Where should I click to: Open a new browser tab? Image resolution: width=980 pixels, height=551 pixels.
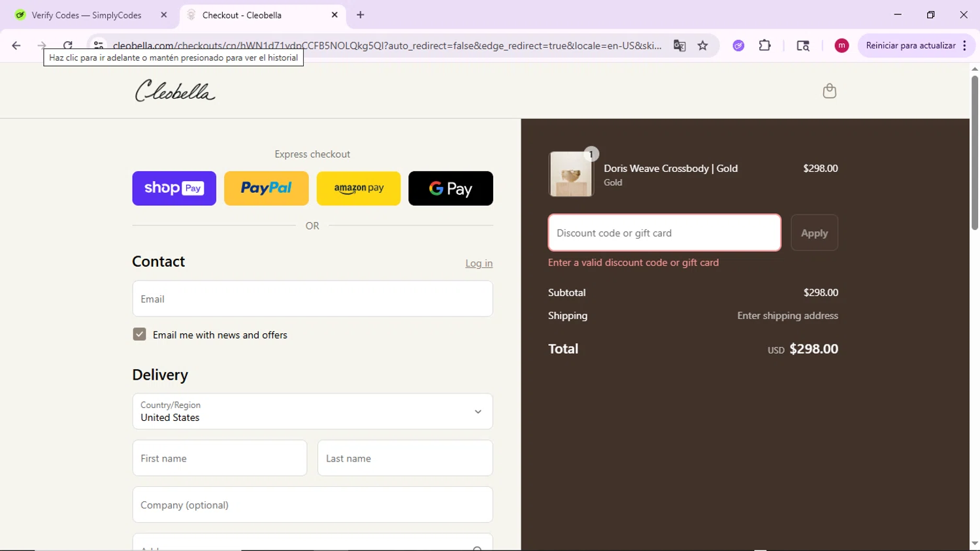[361, 15]
